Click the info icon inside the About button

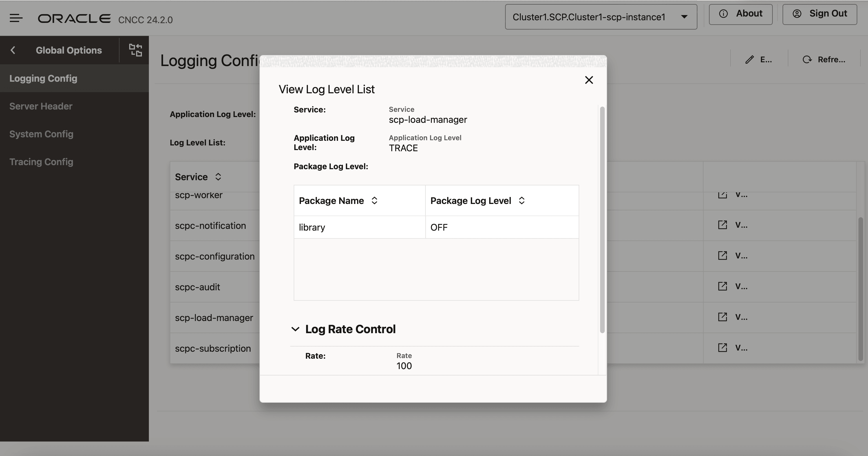723,14
